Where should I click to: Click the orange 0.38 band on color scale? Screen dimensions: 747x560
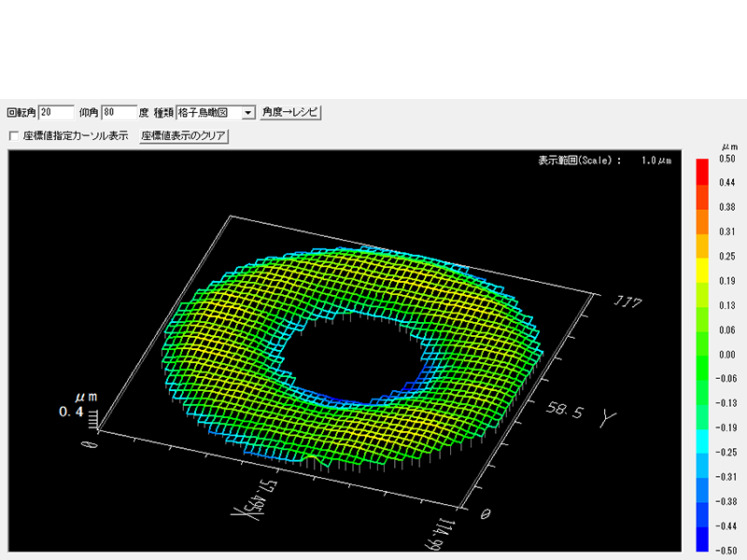(702, 207)
